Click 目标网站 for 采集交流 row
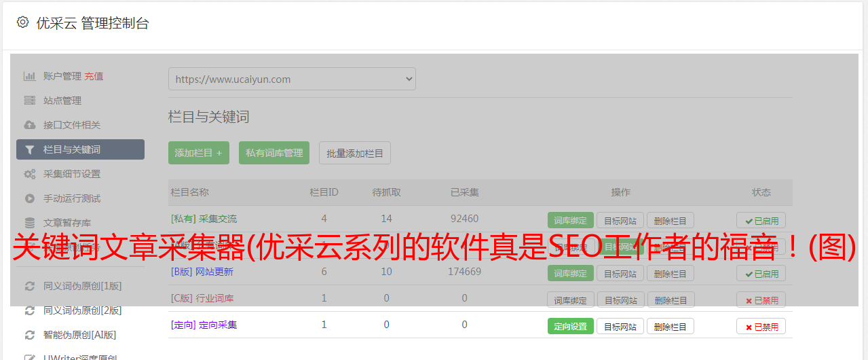The width and height of the screenshot is (868, 360). coord(620,220)
